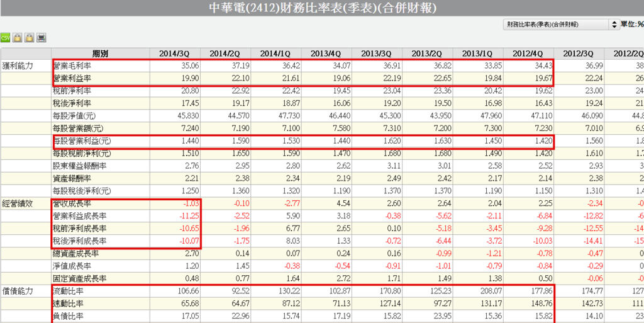The height and width of the screenshot is (323, 644).
Task: Click the open padlock icon
Action: pyautogui.click(x=29, y=38)
